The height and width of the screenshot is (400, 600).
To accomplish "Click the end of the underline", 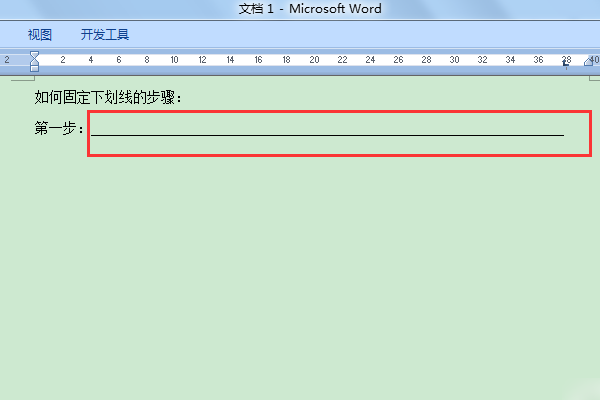I will 564,134.
